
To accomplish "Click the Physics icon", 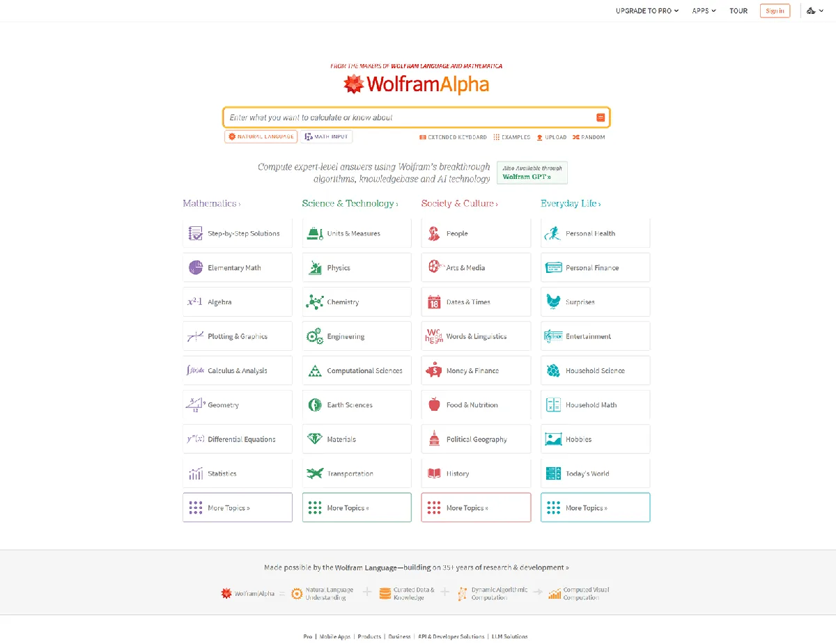I will 315,267.
